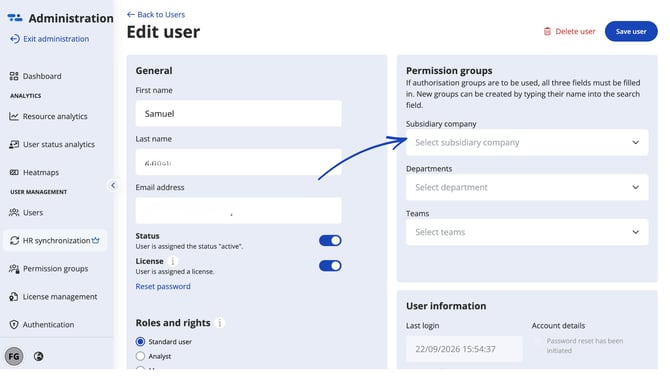This screenshot has height=376, width=670.
Task: Click the Last login date field
Action: (x=464, y=349)
